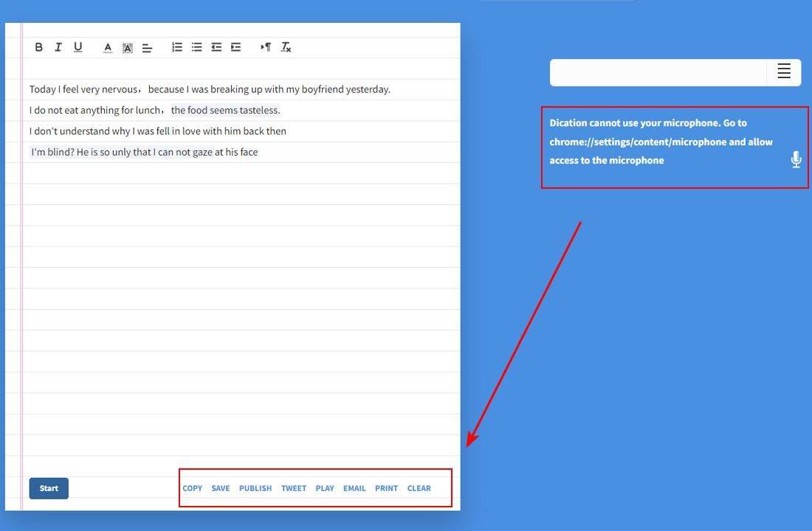Click the SAVE link
Image resolution: width=812 pixels, height=531 pixels.
tap(221, 488)
